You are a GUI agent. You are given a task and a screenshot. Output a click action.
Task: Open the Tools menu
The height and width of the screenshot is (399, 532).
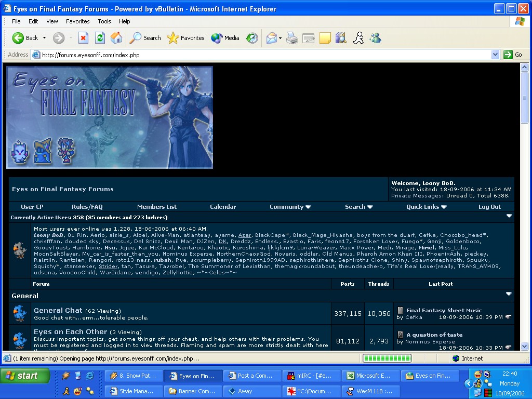(x=104, y=21)
